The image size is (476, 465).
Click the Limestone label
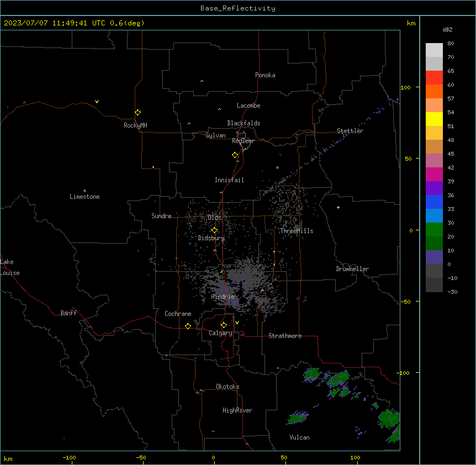pyautogui.click(x=84, y=197)
